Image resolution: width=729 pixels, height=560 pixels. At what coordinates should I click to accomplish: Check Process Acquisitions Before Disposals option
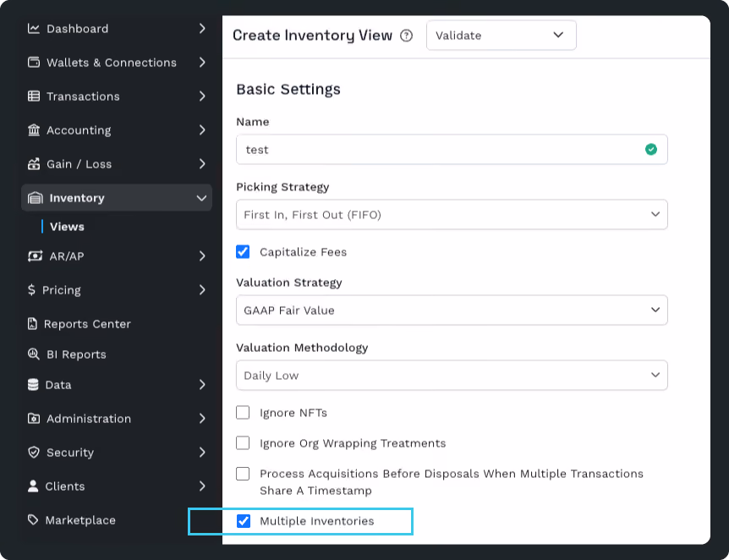point(243,474)
